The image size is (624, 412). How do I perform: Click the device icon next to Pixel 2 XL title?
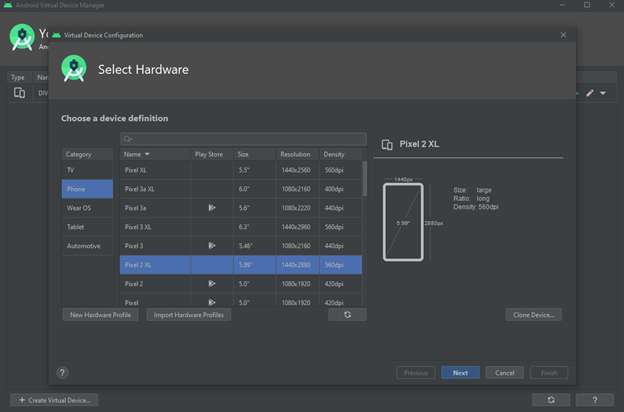(x=387, y=144)
